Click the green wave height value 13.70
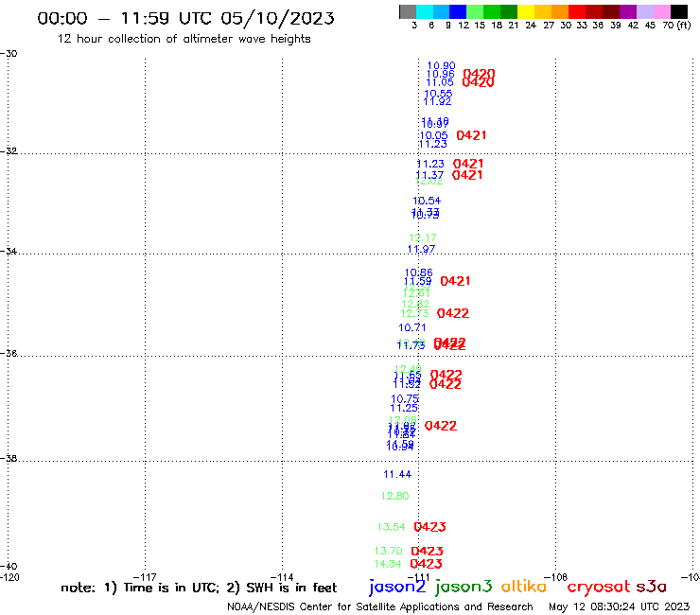This screenshot has width=700, height=615. coord(389,551)
